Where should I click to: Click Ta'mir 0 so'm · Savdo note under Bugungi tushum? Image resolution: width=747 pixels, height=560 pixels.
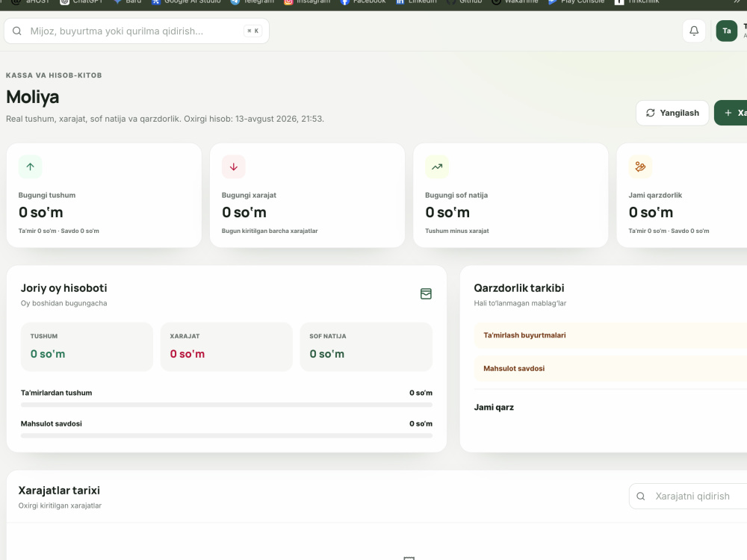pos(58,231)
